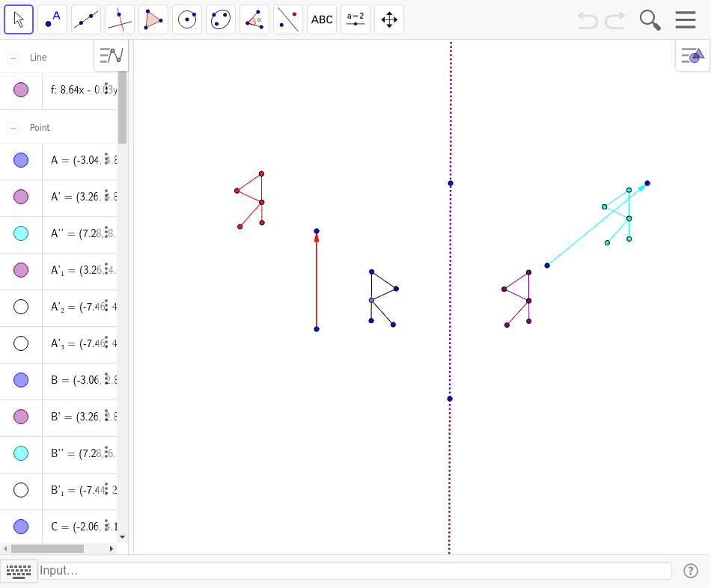The height and width of the screenshot is (588, 711).
Task: Select the Move arrow tool
Action: tap(19, 19)
